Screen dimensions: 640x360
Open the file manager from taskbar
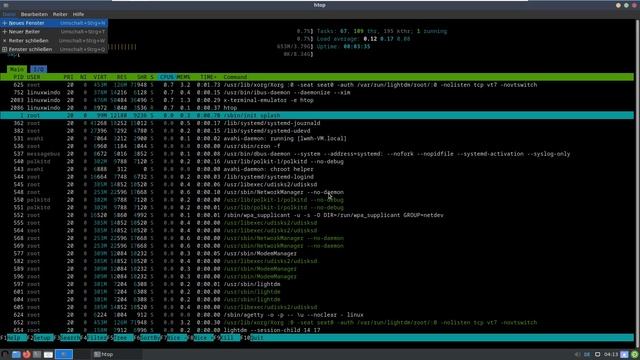pos(16,354)
